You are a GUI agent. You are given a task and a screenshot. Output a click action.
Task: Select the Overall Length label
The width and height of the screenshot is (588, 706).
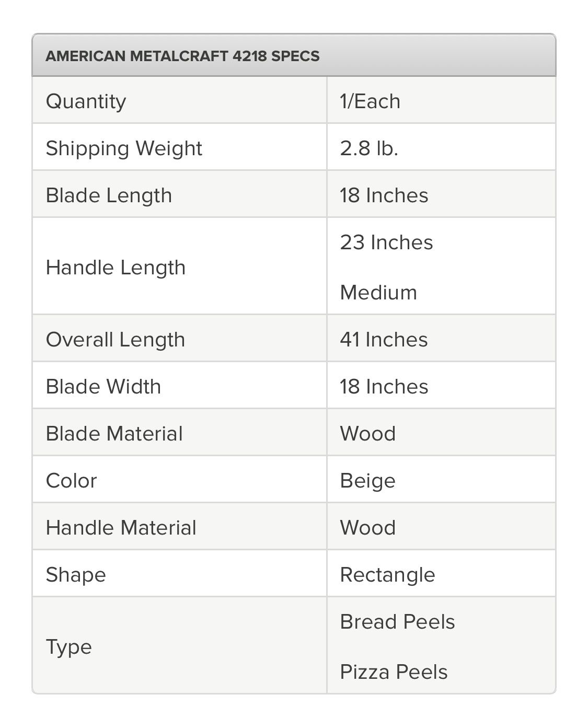pos(116,339)
